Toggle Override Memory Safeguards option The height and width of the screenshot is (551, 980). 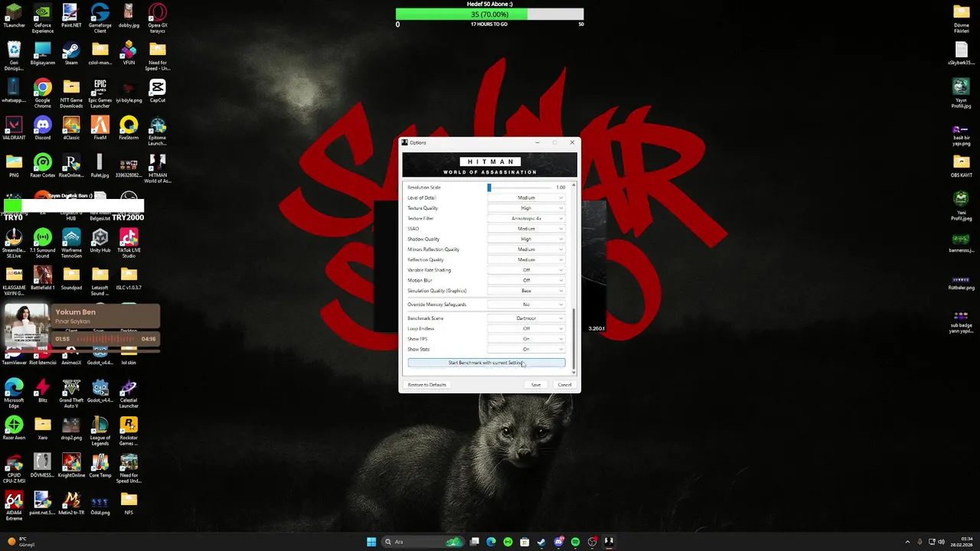526,305
